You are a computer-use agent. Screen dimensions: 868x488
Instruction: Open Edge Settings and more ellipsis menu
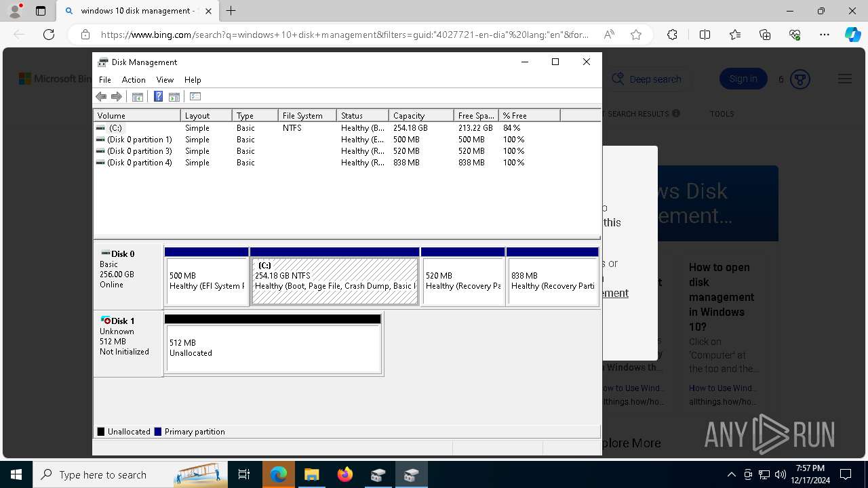pyautogui.click(x=825, y=35)
